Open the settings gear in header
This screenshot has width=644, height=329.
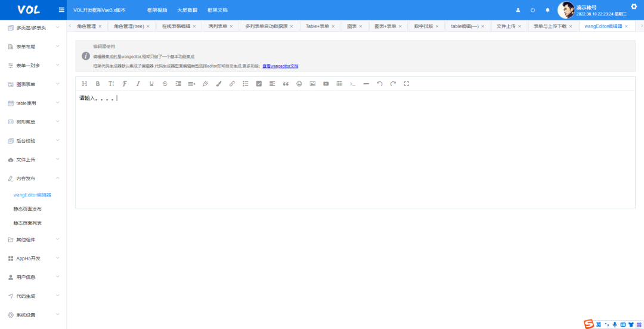(x=634, y=6)
